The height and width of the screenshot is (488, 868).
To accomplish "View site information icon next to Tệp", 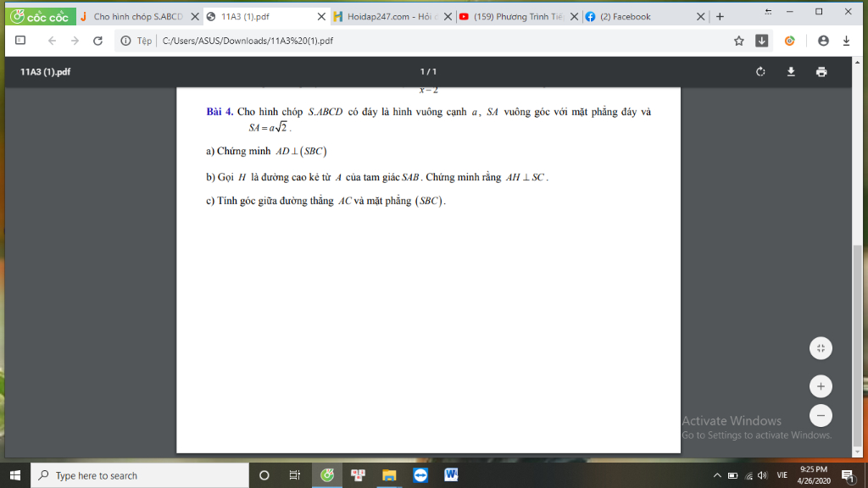I will pyautogui.click(x=125, y=41).
